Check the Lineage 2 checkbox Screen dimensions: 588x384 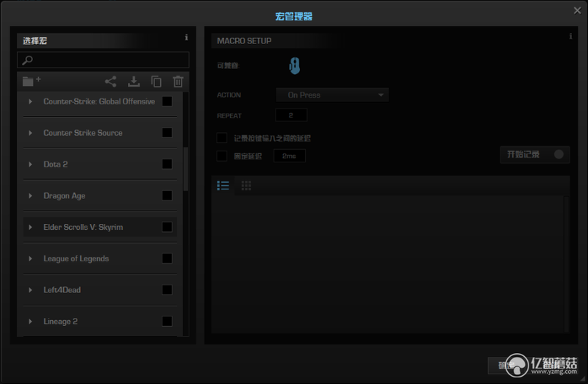point(168,322)
